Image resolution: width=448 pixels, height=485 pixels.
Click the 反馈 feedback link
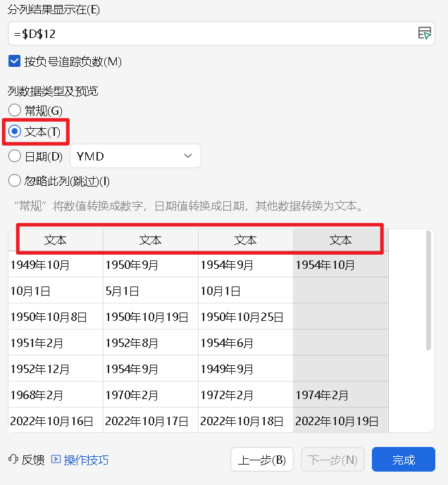point(33,460)
